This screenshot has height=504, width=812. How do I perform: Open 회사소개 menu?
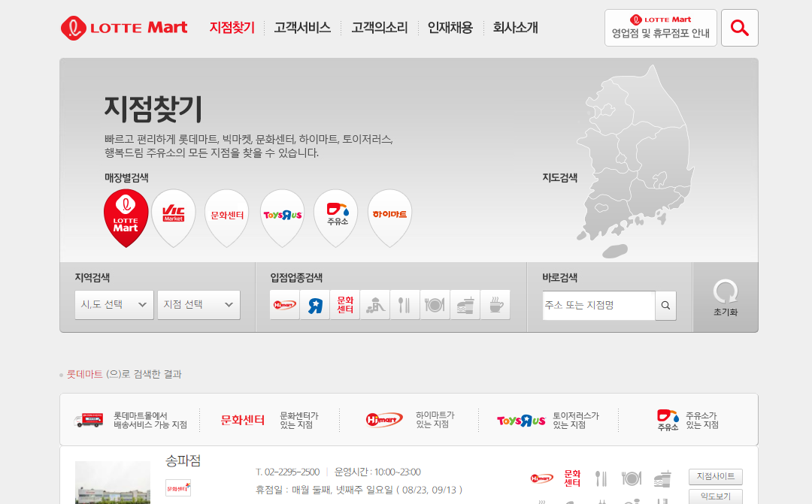[x=515, y=28]
